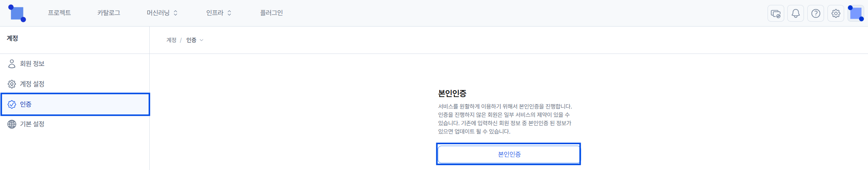
Task: Select the 플러그인 menu item
Action: click(x=271, y=13)
